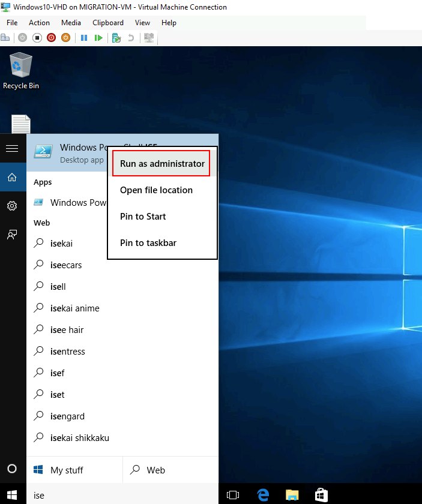Viewport: 422px width, 504px height.
Task: Select Pin to taskbar
Action: (x=162, y=242)
